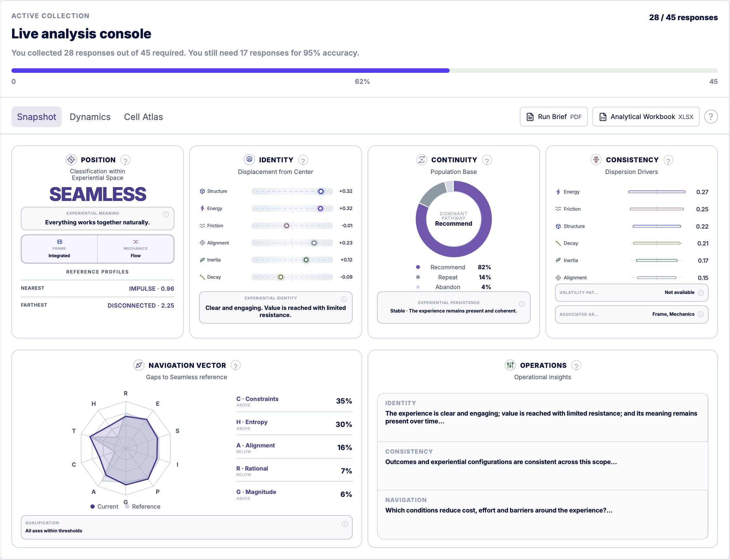Click the Recommend legend entry

[453, 267]
